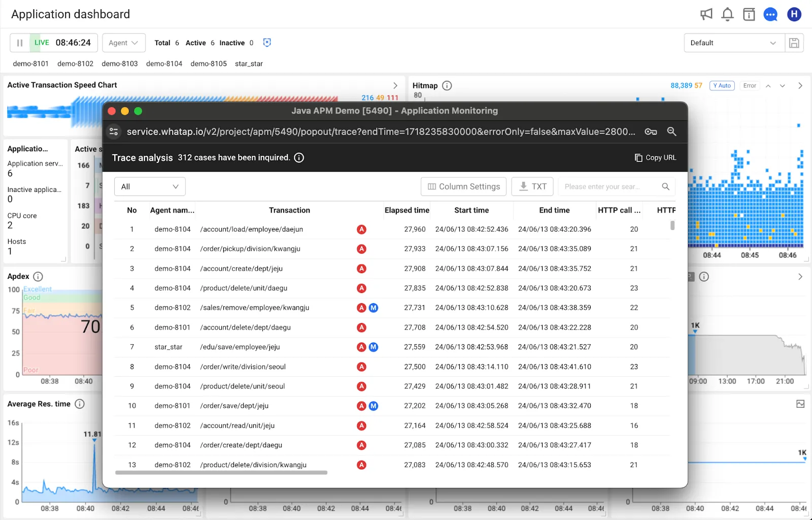Select agent demo-8105

pyautogui.click(x=209, y=63)
